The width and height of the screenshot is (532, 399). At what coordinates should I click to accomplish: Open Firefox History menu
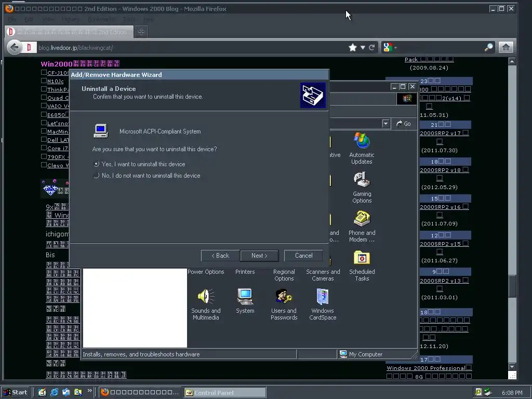[70, 19]
